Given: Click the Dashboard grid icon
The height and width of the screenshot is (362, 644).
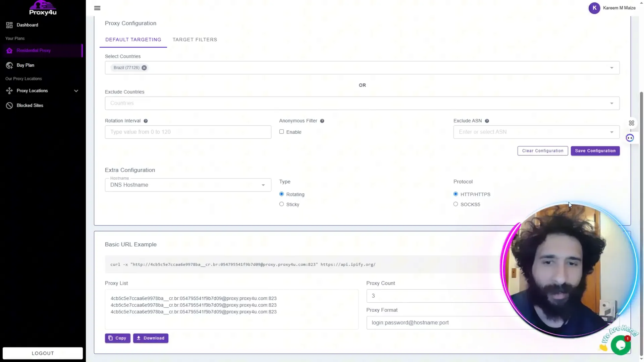Looking at the screenshot, I should click(x=9, y=25).
